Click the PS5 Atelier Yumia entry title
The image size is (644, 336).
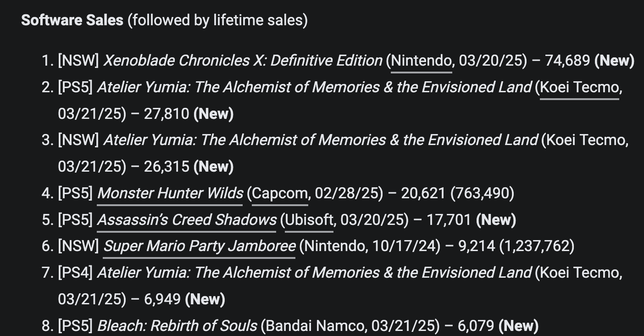pos(314,87)
